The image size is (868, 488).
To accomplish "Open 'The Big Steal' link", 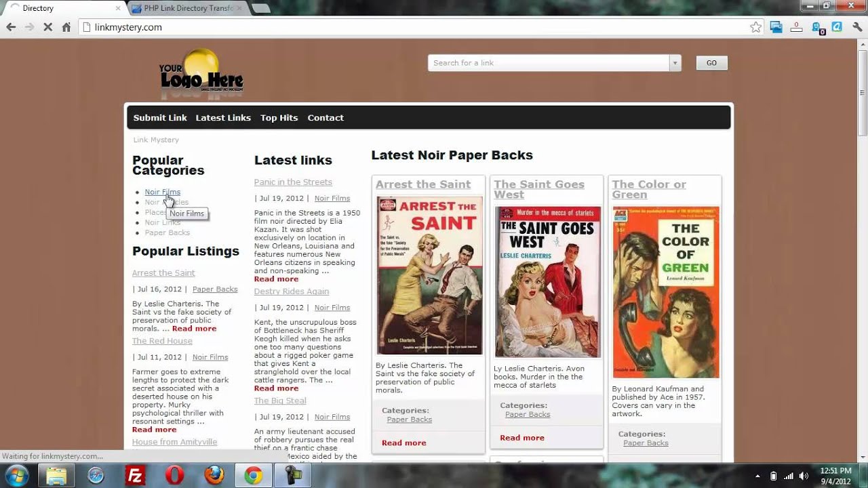I will (x=280, y=401).
